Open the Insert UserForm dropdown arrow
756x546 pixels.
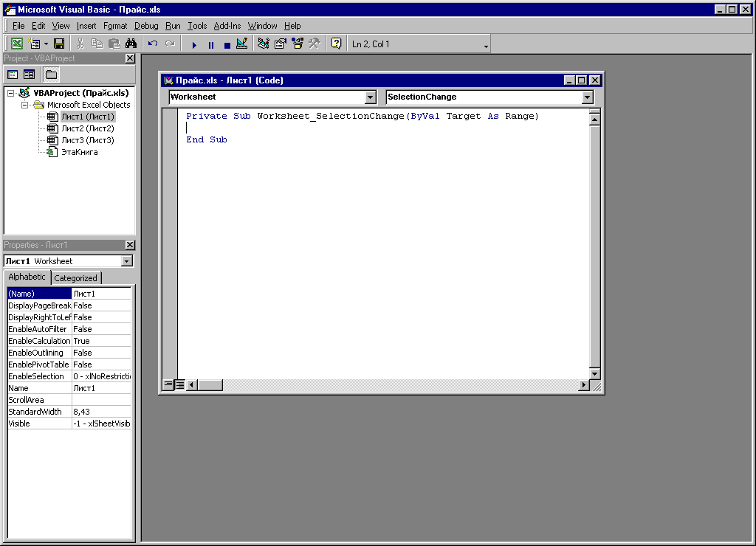pyautogui.click(x=46, y=44)
